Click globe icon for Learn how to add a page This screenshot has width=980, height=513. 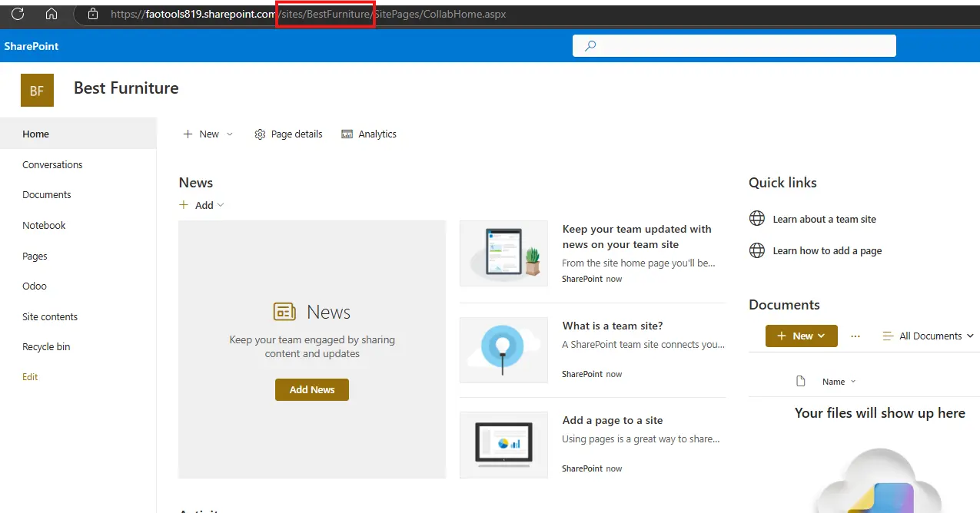(757, 250)
